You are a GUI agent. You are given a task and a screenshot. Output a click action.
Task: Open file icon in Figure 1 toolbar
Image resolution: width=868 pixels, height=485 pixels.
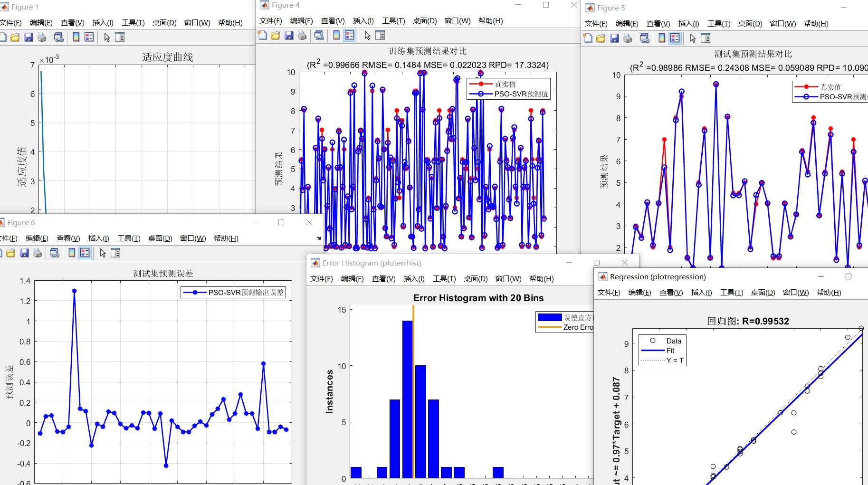click(15, 37)
